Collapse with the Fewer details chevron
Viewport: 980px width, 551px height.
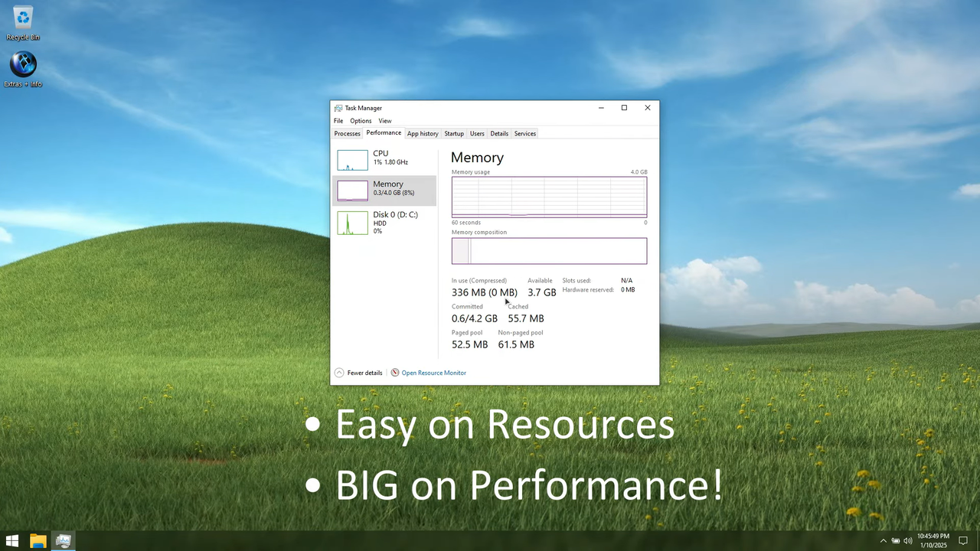coord(339,373)
